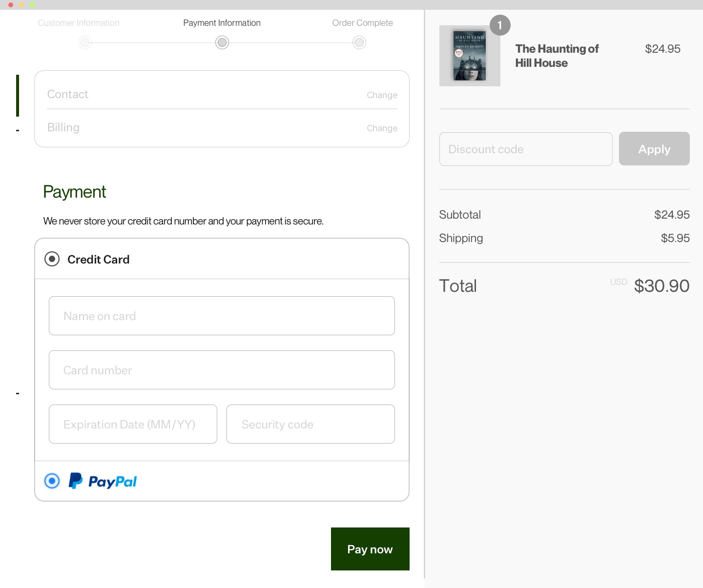Viewport: 703px width, 588px height.
Task: Change the Billing details
Action: (x=382, y=128)
